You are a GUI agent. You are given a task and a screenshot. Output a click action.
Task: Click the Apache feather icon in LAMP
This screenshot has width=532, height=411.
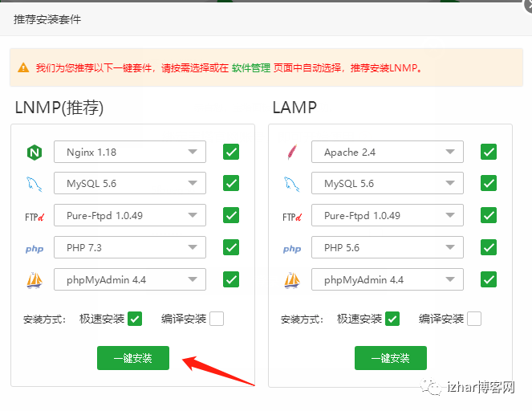pyautogui.click(x=292, y=152)
